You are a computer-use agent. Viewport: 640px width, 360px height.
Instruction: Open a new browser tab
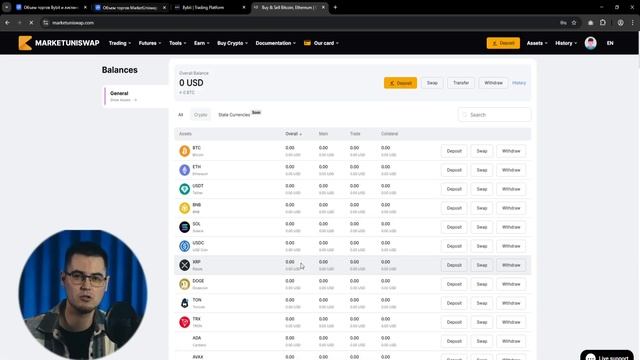[335, 7]
